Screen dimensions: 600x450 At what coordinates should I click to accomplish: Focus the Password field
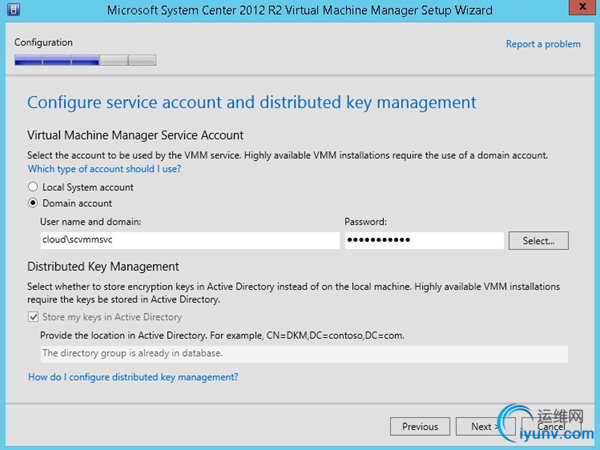coord(423,241)
